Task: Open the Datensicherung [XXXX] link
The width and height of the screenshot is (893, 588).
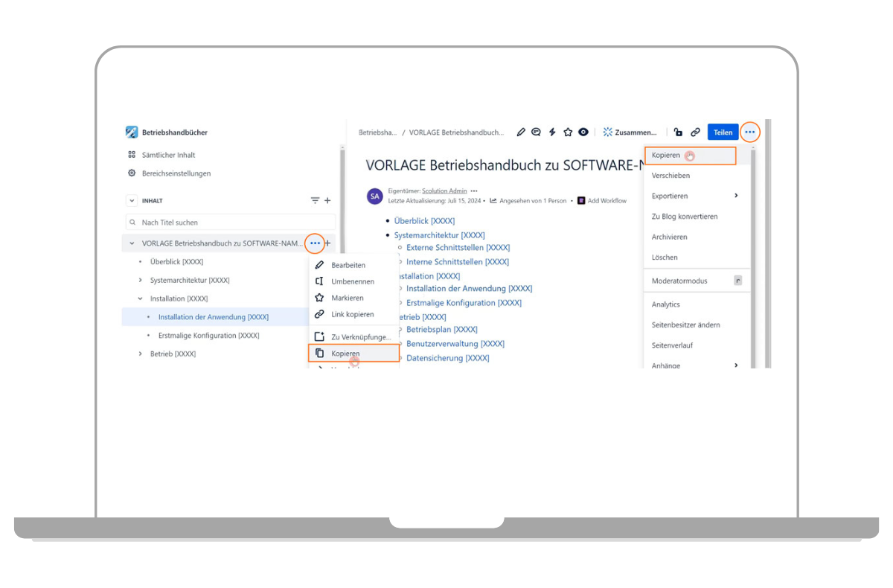Action: tap(447, 358)
